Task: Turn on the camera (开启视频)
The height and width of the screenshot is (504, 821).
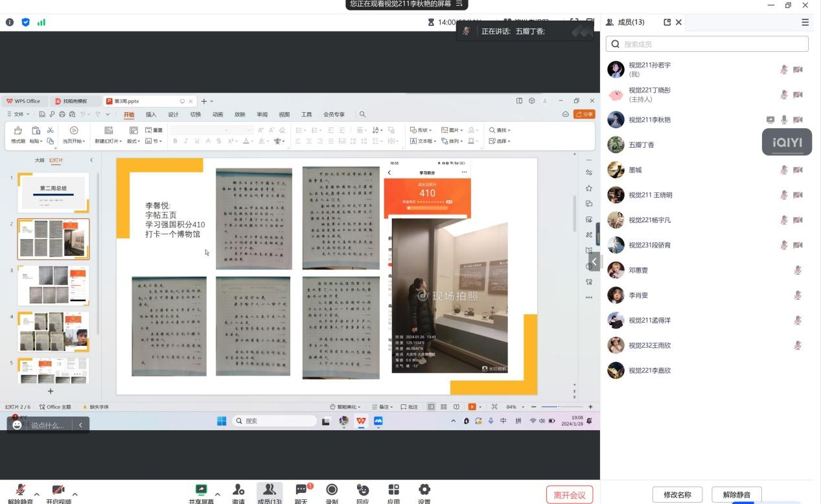Action: pyautogui.click(x=58, y=491)
